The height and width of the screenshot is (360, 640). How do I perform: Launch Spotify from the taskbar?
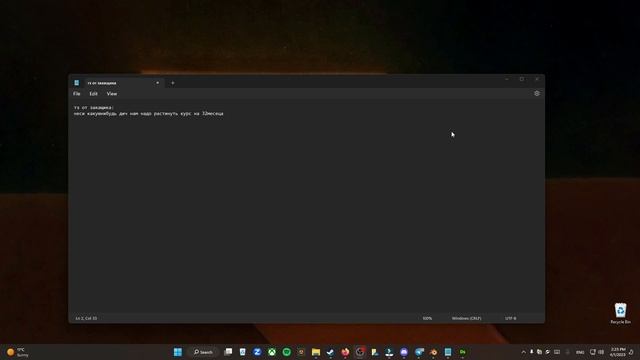(x=287, y=352)
